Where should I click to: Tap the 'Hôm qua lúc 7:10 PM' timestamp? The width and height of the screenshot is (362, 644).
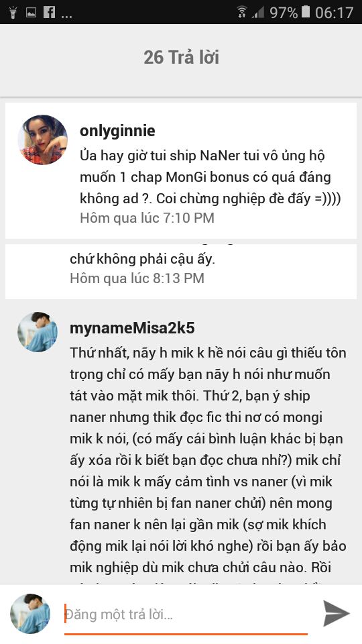[x=147, y=217]
